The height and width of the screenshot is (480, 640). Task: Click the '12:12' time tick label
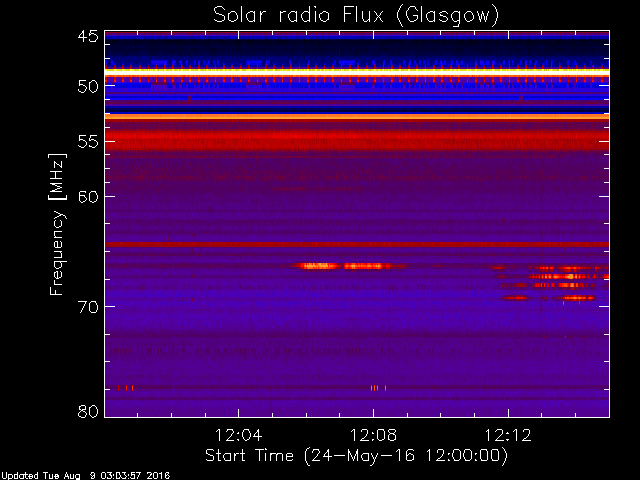coord(508,435)
